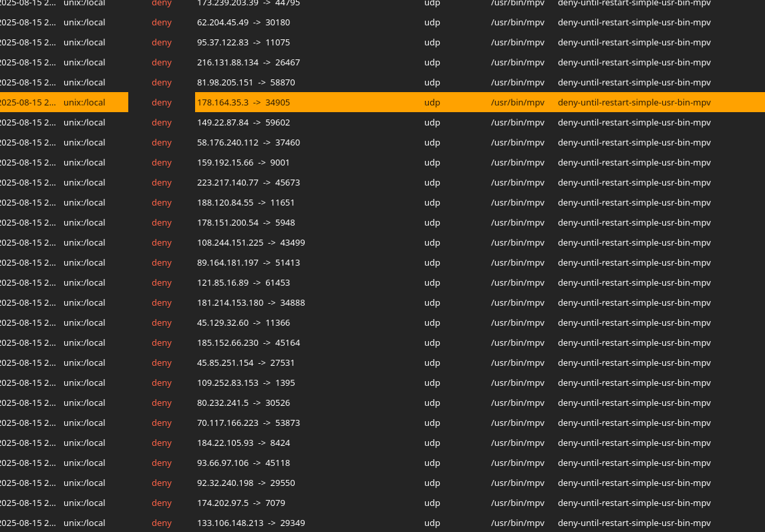Click rule name in 89.164.181.197 row
Screen dimensions: 765x532
pos(634,262)
